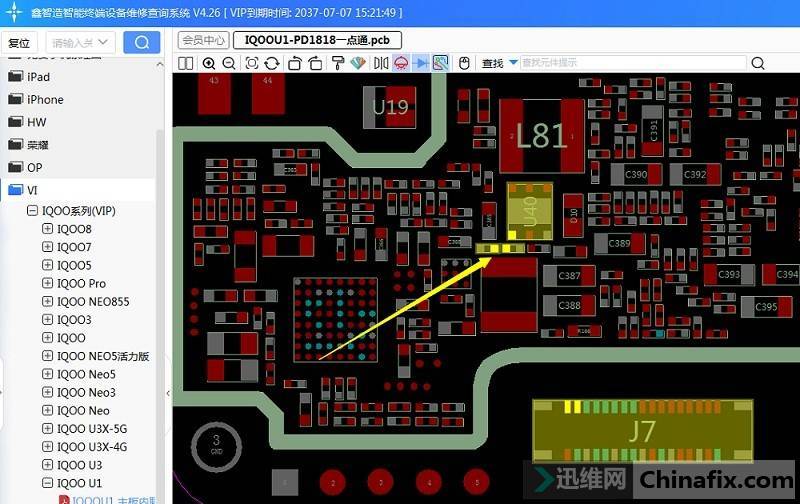This screenshot has width=800, height=504.
Task: Open the 查找 search type dropdown
Action: [x=513, y=63]
